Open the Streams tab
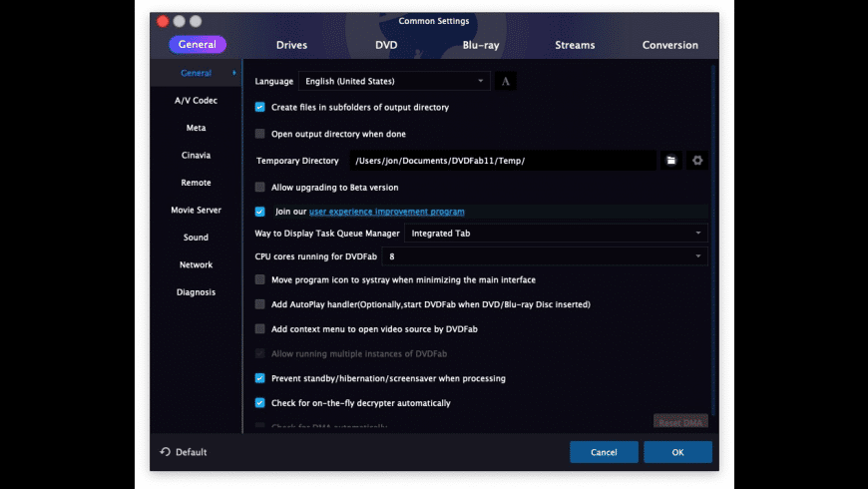This screenshot has height=489, width=868. point(575,45)
